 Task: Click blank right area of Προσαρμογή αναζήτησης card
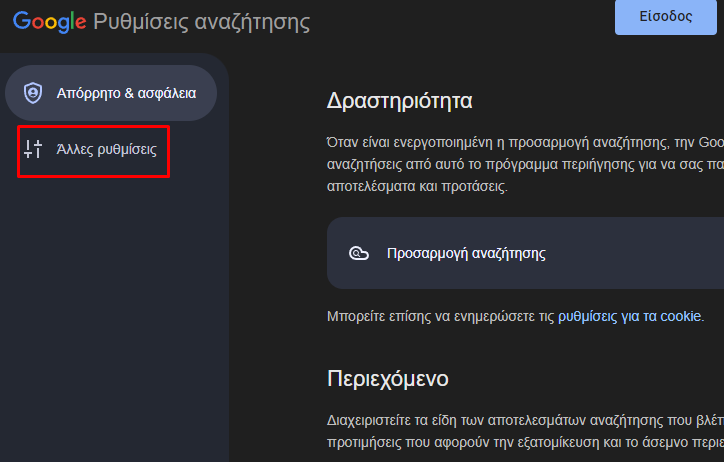[x=637, y=253]
